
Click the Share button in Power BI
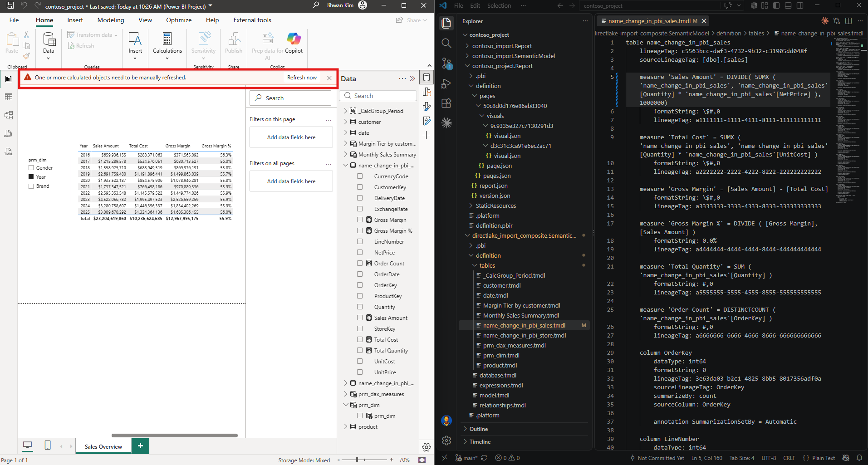tap(411, 20)
